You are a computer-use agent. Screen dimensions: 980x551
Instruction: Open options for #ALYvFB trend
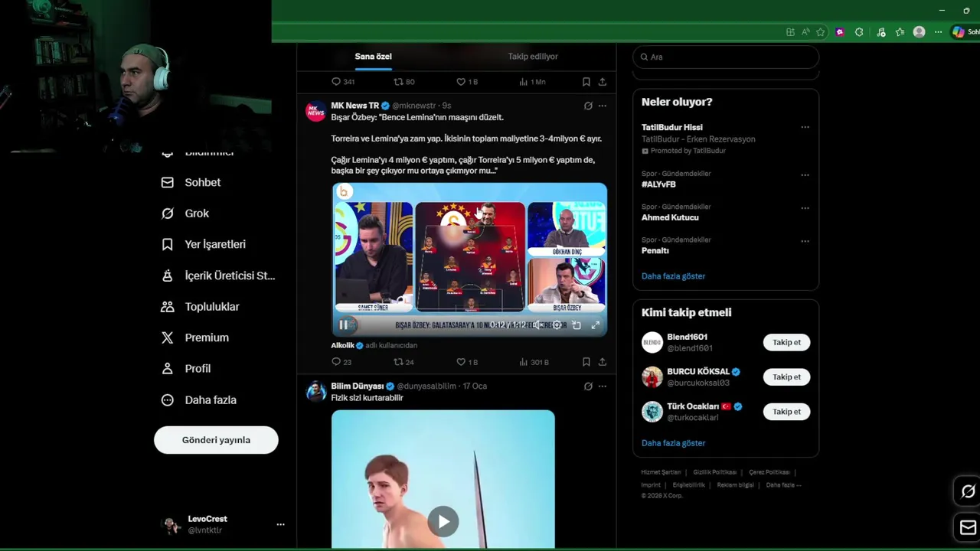click(805, 174)
